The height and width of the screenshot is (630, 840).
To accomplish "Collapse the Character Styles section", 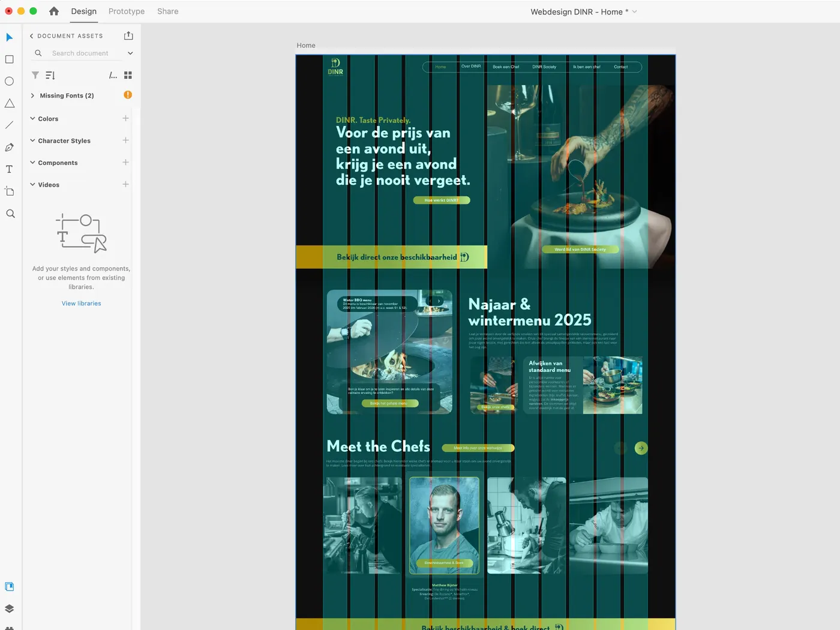I will coord(32,140).
